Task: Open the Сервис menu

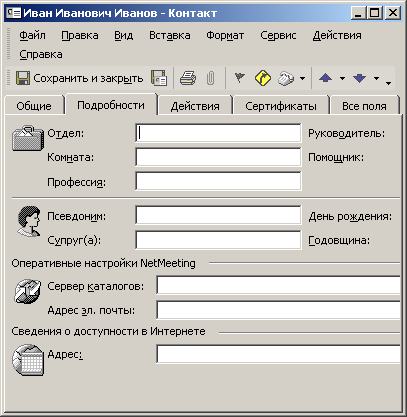Action: (278, 35)
